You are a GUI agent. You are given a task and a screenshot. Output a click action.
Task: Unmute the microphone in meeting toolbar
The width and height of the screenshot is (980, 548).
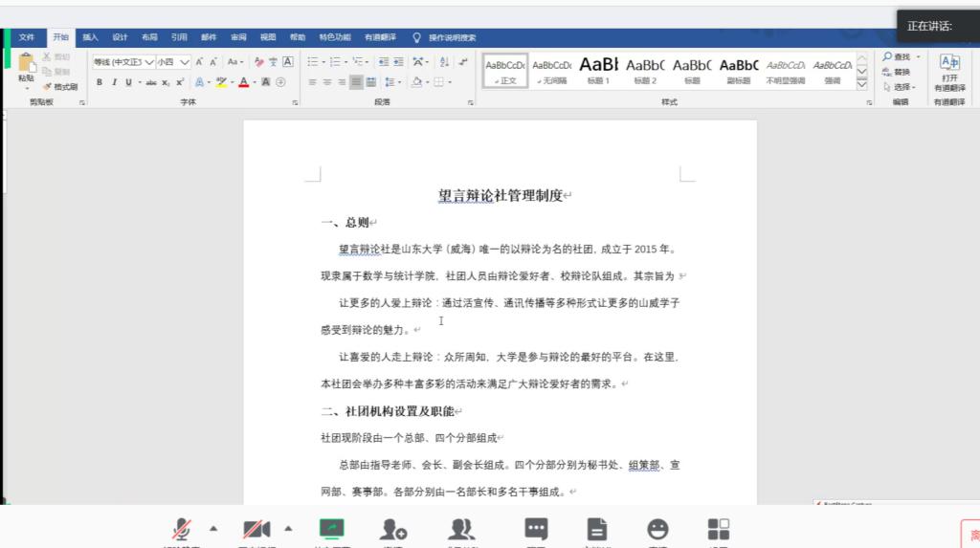coord(181,529)
